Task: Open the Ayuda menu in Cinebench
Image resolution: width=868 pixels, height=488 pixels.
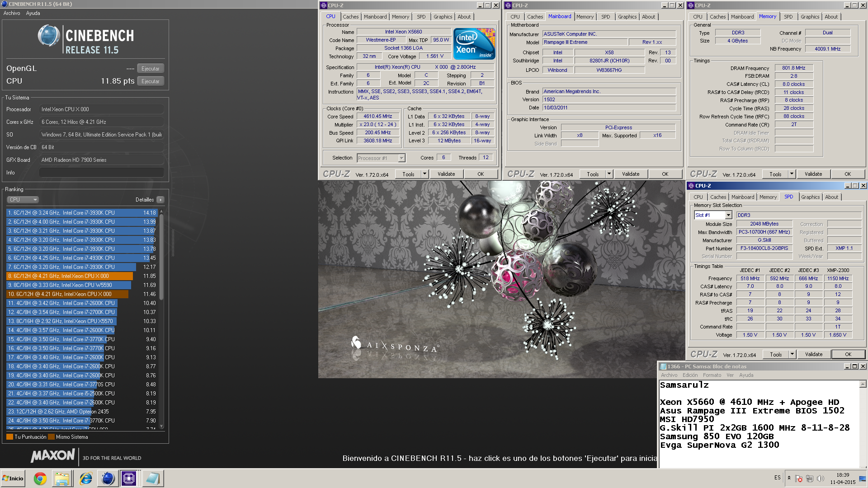Action: point(33,13)
